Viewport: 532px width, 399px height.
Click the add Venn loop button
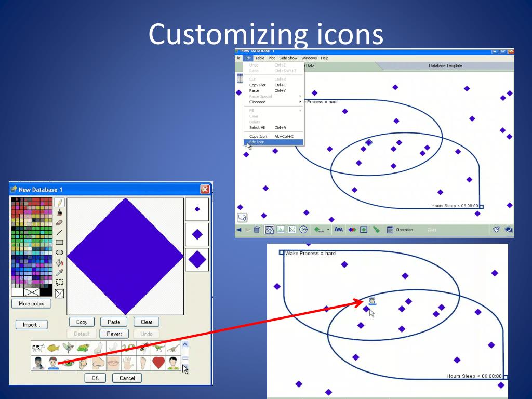242,218
